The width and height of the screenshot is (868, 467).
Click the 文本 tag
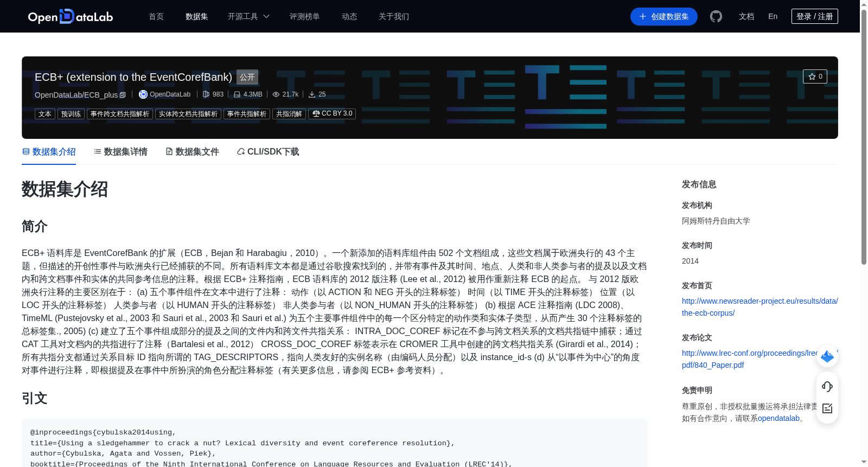[45, 114]
